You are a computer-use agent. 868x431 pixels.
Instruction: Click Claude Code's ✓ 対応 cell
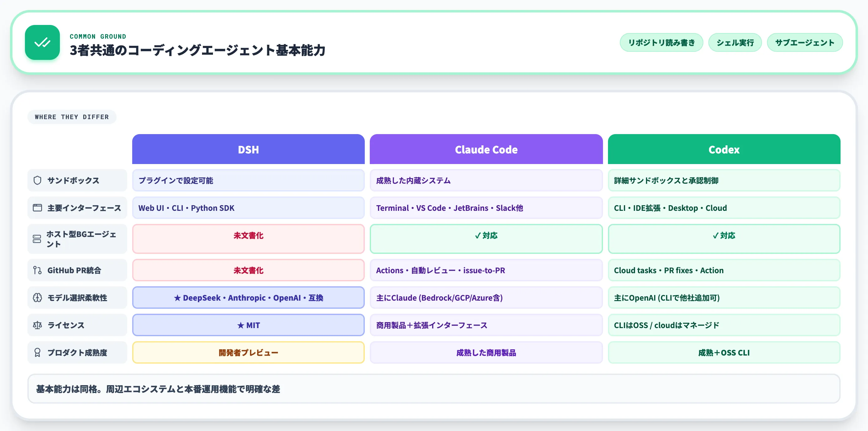tap(486, 239)
